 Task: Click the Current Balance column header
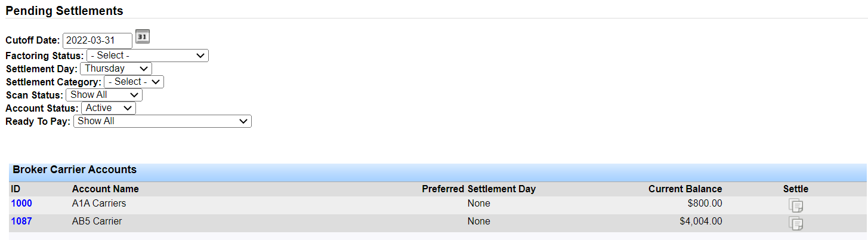coord(685,189)
